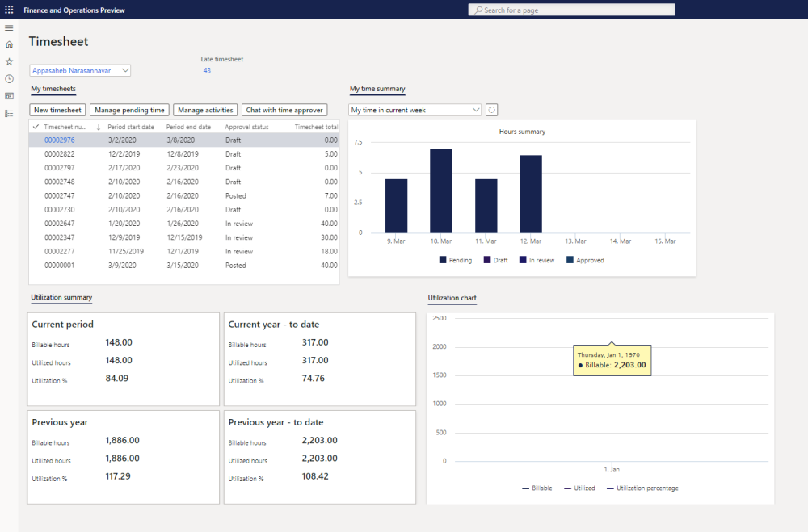Open the app launcher waffle icon
808x532 pixels.
(9, 10)
